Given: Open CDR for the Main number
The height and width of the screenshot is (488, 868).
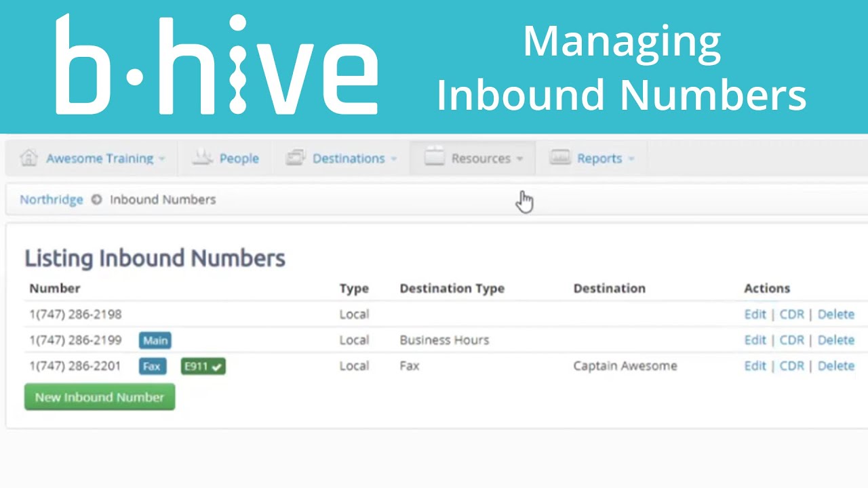Looking at the screenshot, I should point(791,340).
